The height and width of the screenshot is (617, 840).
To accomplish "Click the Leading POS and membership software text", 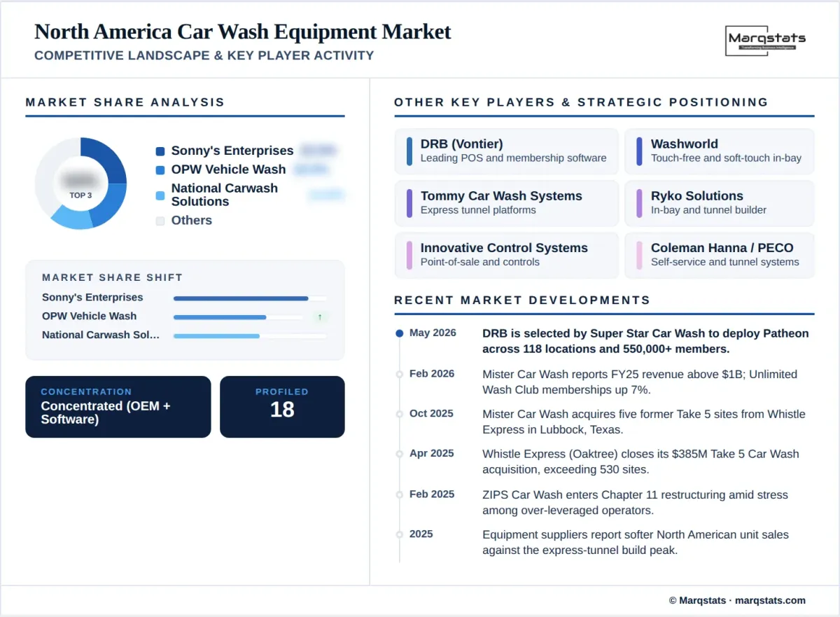I will pos(513,158).
